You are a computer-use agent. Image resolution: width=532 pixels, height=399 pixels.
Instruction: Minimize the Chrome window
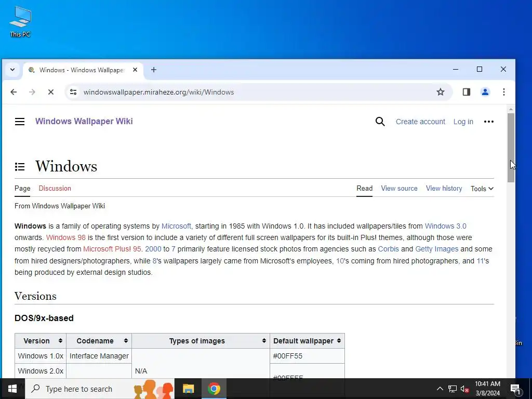pyautogui.click(x=456, y=69)
